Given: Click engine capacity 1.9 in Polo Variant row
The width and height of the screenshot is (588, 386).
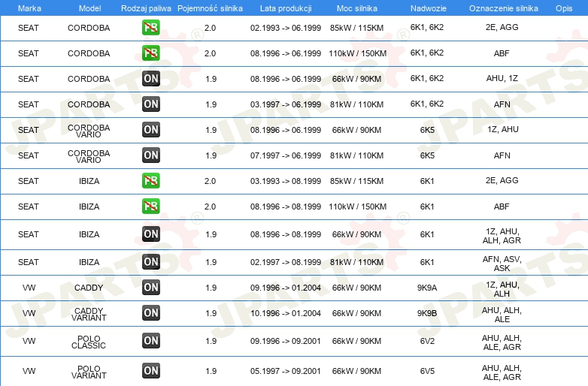Looking at the screenshot, I should 211,371.
